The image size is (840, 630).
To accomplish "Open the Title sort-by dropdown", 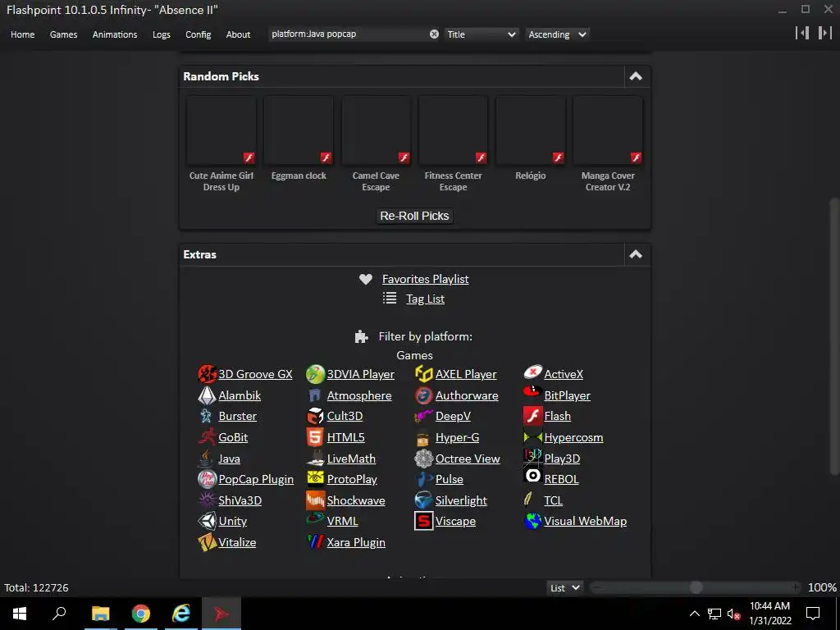I will [x=481, y=34].
